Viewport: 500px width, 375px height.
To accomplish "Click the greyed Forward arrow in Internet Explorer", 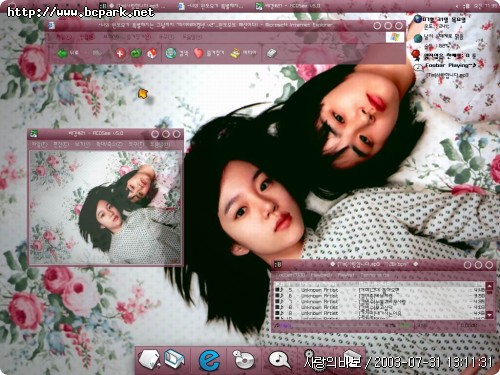I will (x=96, y=53).
